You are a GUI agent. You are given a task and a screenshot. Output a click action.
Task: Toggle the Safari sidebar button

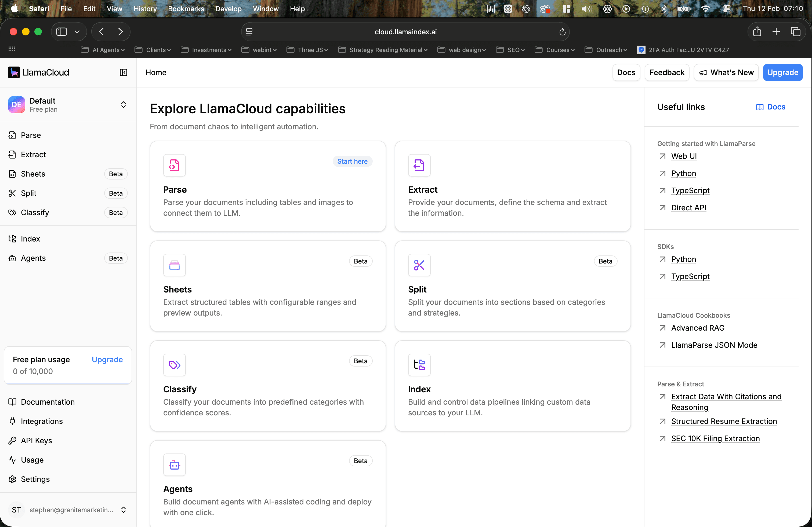pos(61,32)
